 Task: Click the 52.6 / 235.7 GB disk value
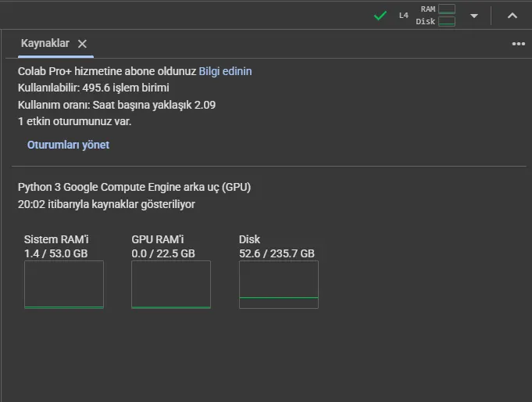(277, 253)
